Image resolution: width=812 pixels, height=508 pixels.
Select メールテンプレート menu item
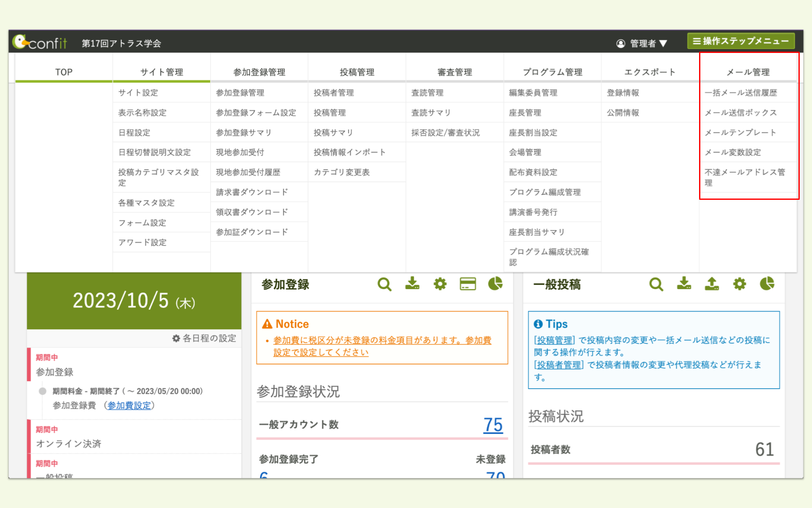point(740,133)
